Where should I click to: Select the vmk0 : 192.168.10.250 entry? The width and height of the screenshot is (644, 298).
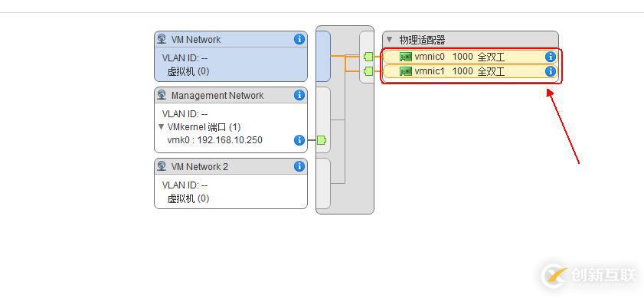[215, 140]
